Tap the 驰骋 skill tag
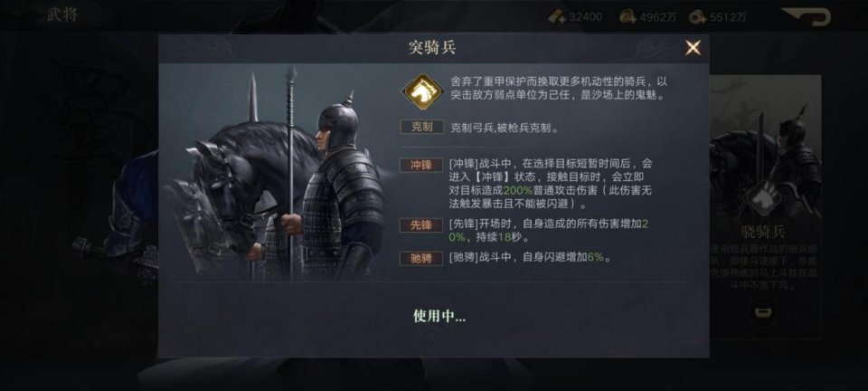Viewport: 868px width, 391px height. click(x=422, y=258)
